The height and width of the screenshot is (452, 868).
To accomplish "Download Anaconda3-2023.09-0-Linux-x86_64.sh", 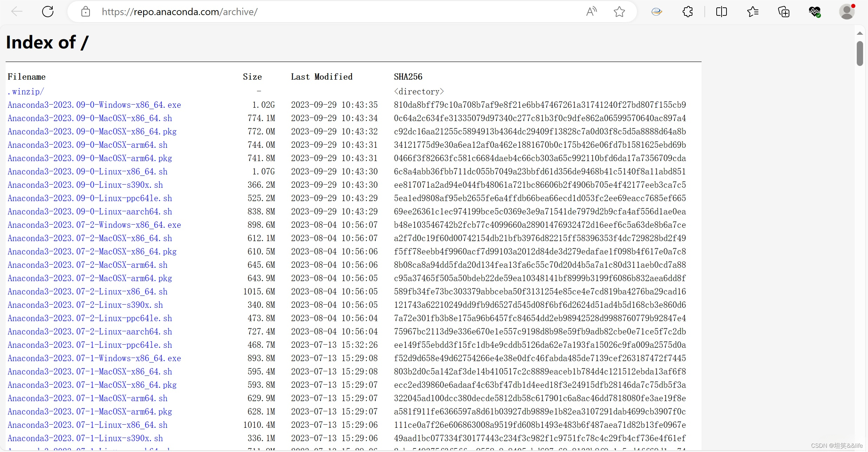I will coord(87,172).
